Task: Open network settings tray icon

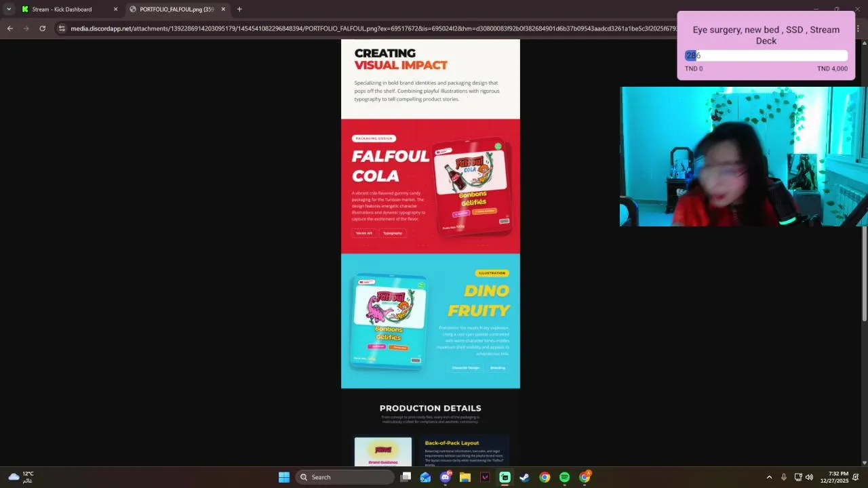Action: (x=798, y=477)
